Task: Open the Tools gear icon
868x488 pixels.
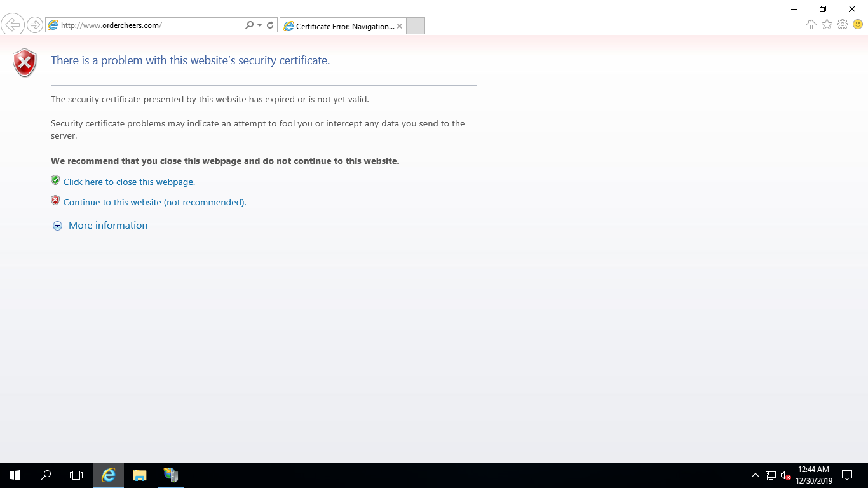Action: [x=843, y=25]
